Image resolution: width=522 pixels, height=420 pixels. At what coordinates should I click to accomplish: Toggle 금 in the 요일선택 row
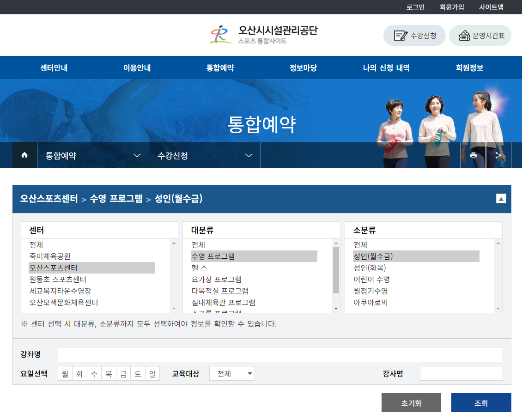click(123, 373)
